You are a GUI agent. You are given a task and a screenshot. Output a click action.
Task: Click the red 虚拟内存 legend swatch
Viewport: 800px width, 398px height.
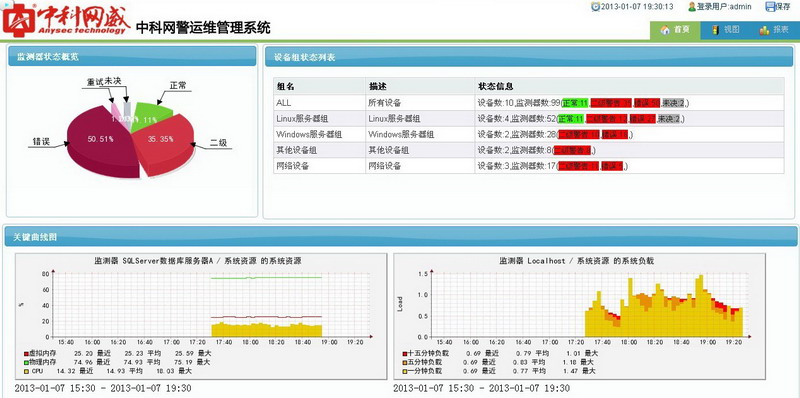tap(26, 354)
